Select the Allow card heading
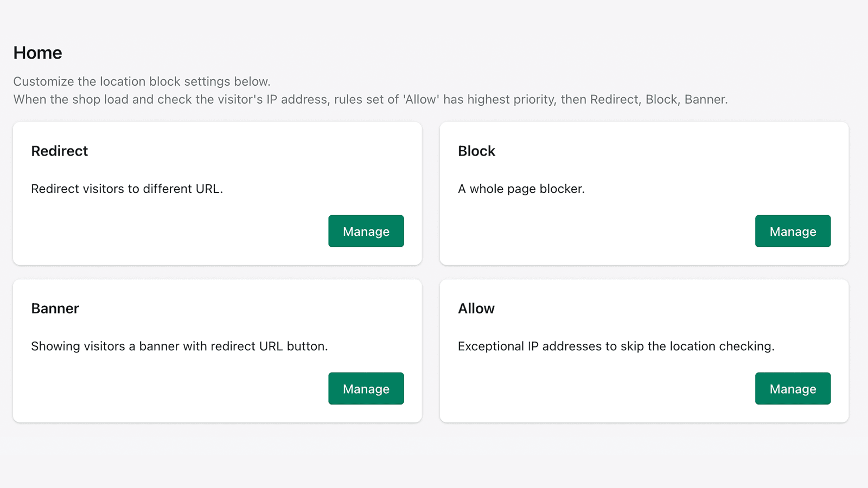Screen dimensions: 868x488 [476, 308]
